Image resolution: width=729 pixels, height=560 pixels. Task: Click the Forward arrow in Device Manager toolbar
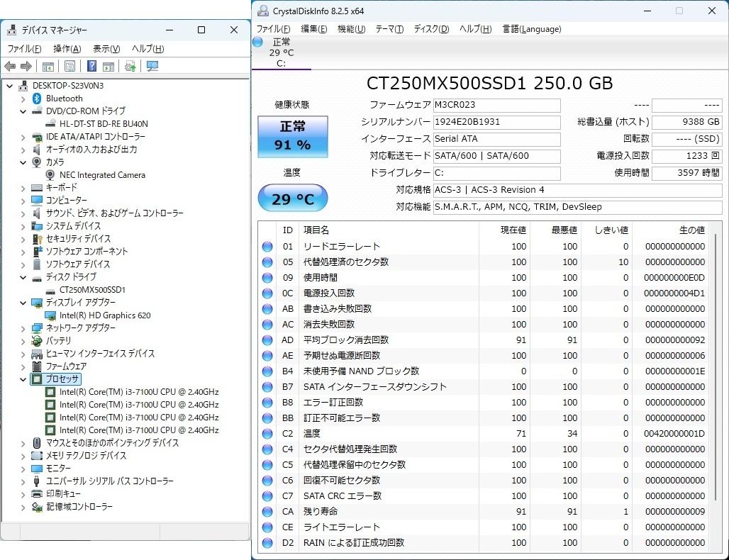(26, 67)
